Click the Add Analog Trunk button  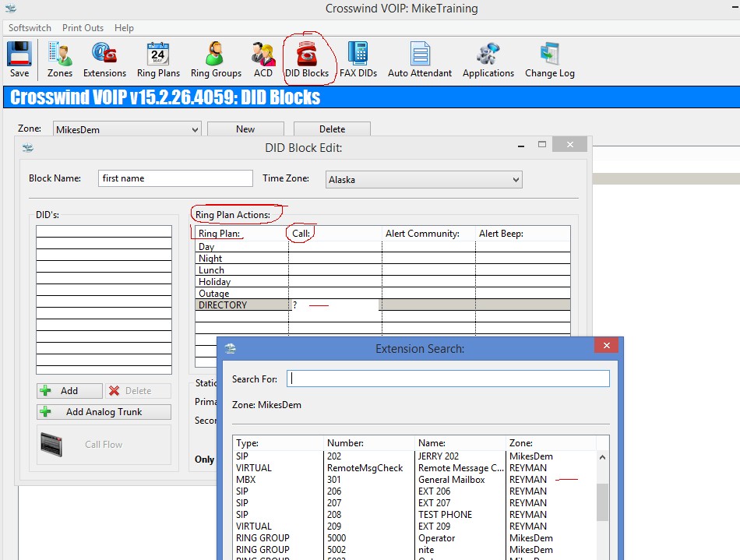pos(104,412)
